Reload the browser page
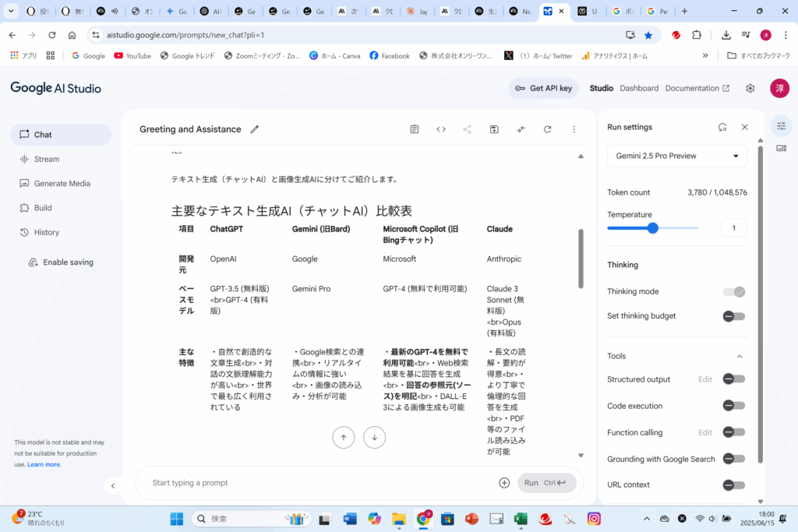 coord(52,35)
